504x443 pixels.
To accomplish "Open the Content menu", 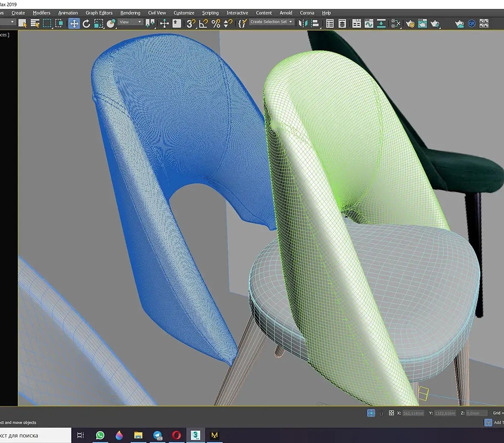I will 264,13.
